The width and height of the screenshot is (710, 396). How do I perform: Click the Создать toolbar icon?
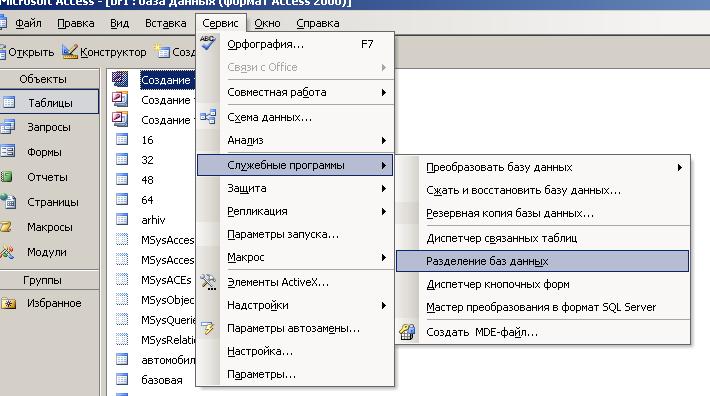pyautogui.click(x=162, y=52)
